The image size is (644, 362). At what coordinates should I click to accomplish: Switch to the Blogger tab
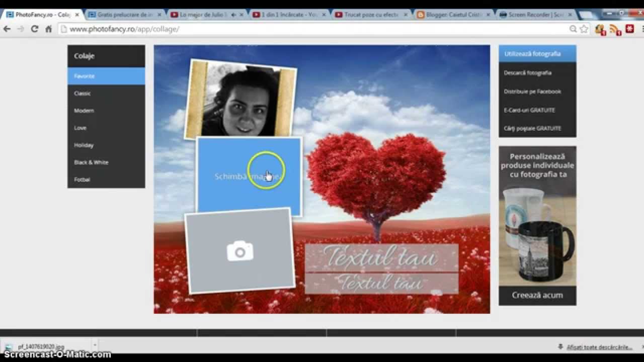(453, 15)
